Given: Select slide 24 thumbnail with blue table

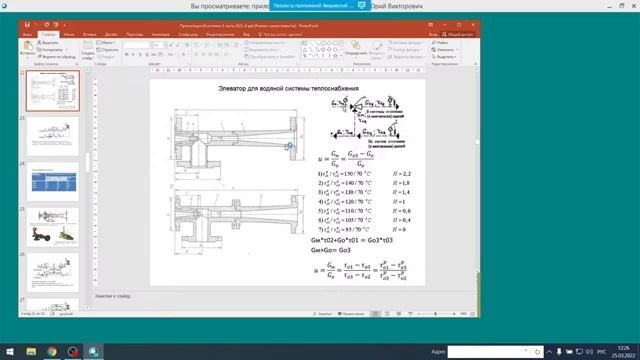Looking at the screenshot, I should tap(53, 181).
